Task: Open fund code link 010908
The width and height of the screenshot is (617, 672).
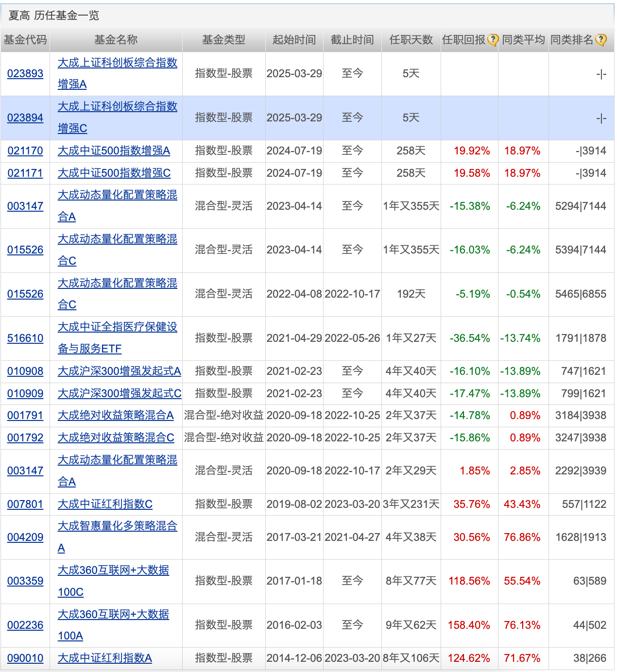Action: [x=25, y=371]
